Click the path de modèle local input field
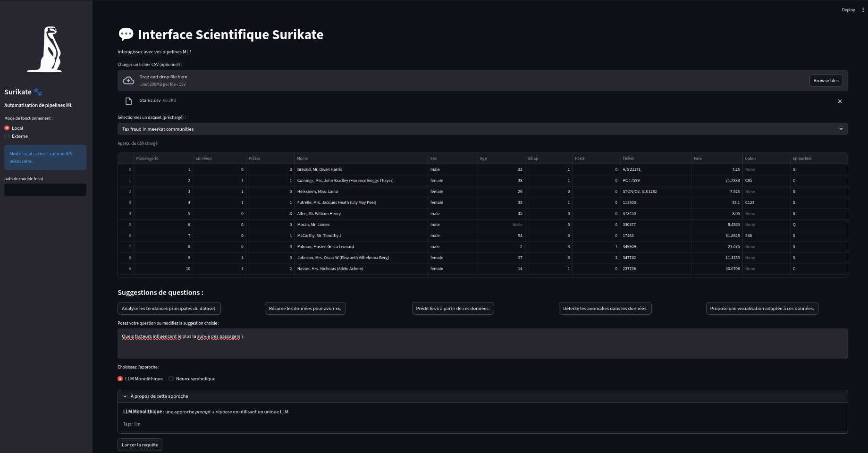 (45, 190)
